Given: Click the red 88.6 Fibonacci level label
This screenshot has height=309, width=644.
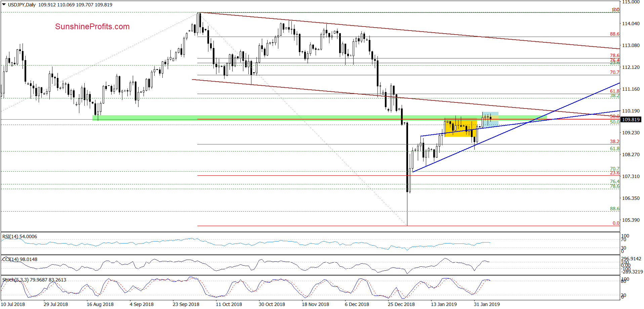Looking at the screenshot, I should coord(615,34).
